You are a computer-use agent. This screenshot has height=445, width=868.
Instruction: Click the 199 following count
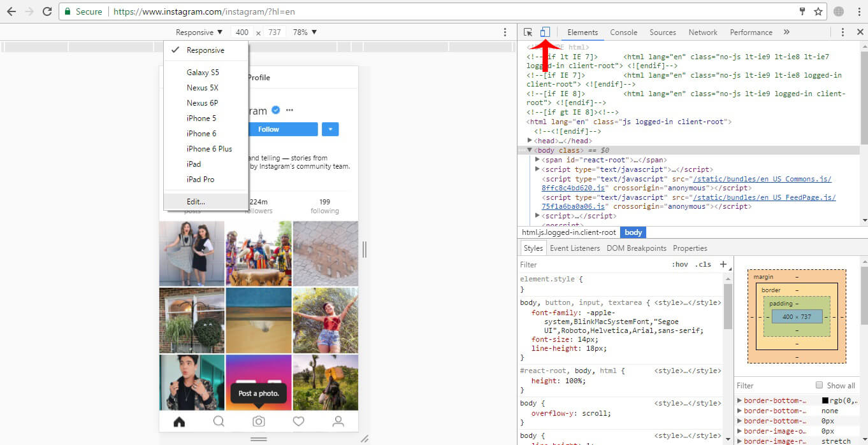324,206
